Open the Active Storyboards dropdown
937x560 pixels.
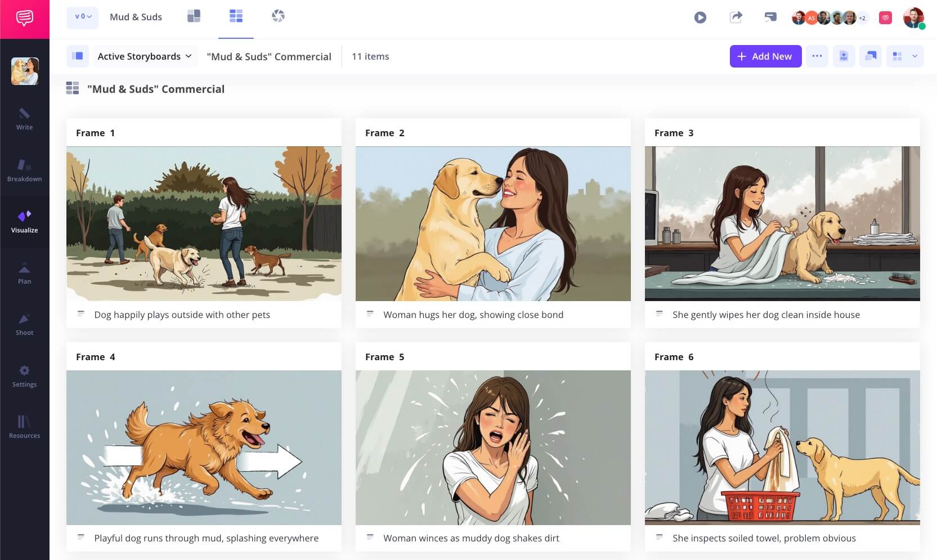tap(145, 56)
